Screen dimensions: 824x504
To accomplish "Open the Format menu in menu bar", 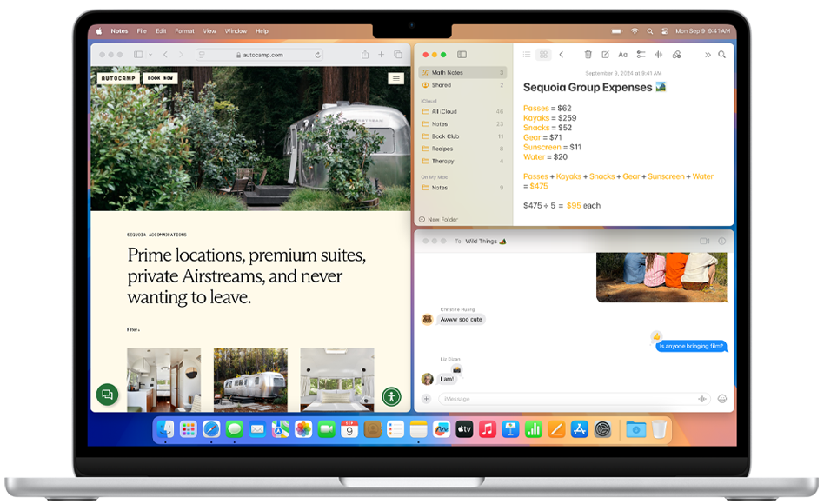I will pos(184,31).
